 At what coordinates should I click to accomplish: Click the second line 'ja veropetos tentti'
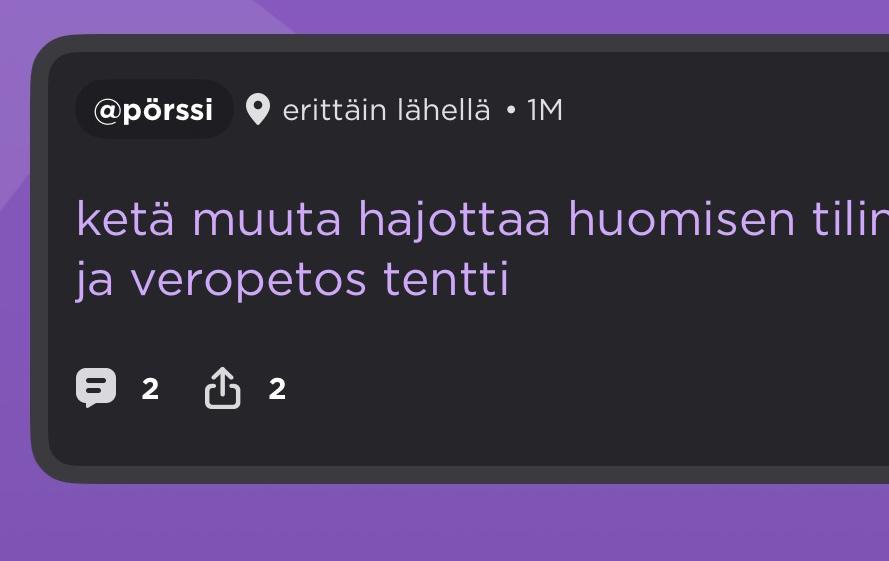pos(292,280)
